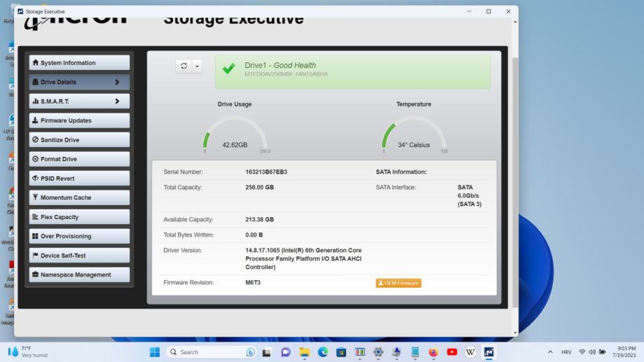
Task: Click the Total Capacity value 256.00 GB
Action: coord(259,187)
